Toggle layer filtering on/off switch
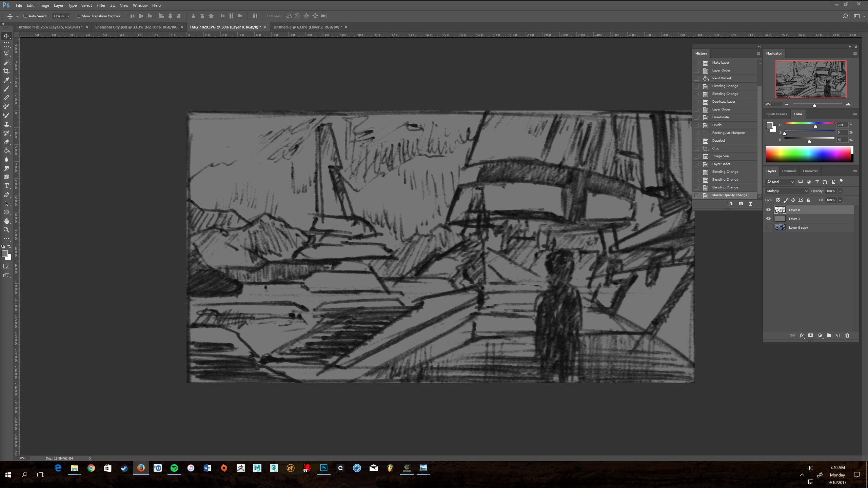The image size is (868, 488). pos(841,182)
